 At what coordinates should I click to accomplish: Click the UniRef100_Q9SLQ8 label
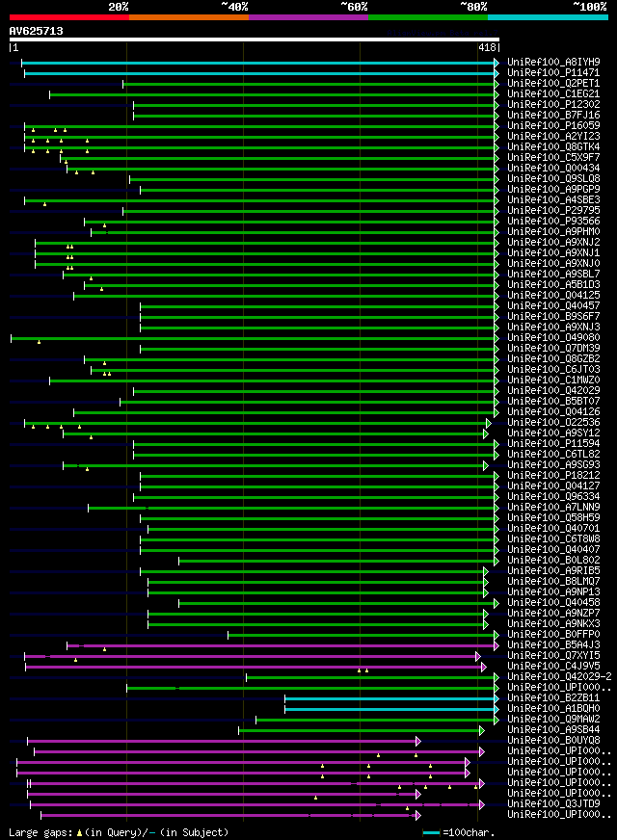coord(553,179)
